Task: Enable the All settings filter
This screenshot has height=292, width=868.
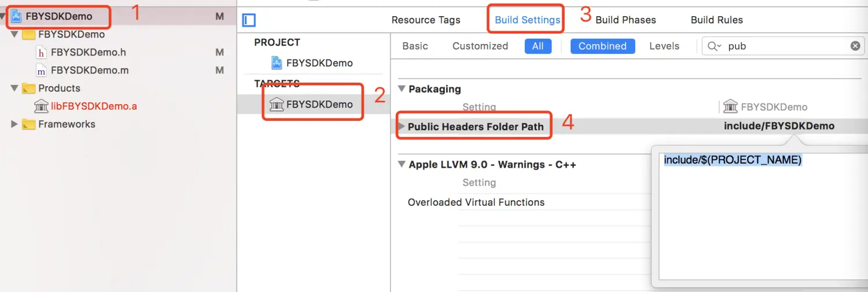Action: click(x=538, y=46)
